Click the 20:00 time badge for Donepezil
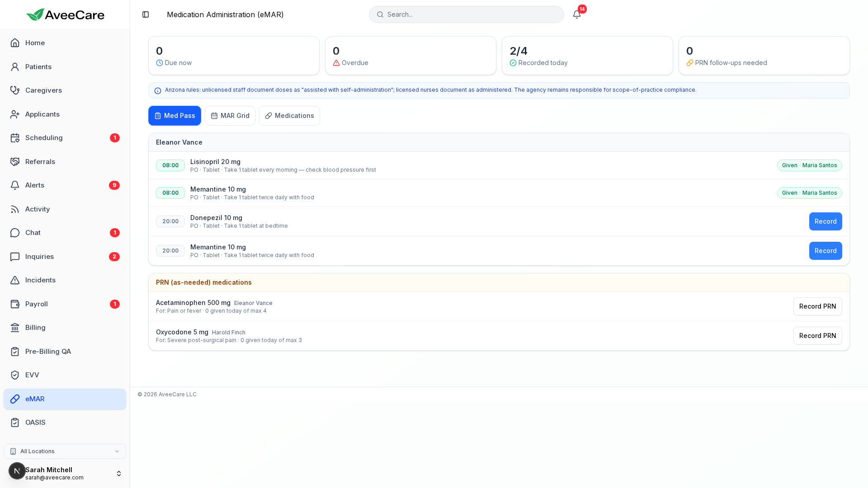 click(170, 221)
